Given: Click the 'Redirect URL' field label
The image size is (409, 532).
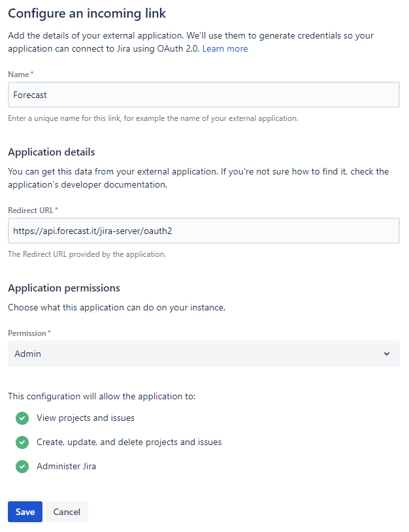Looking at the screenshot, I should [x=31, y=210].
